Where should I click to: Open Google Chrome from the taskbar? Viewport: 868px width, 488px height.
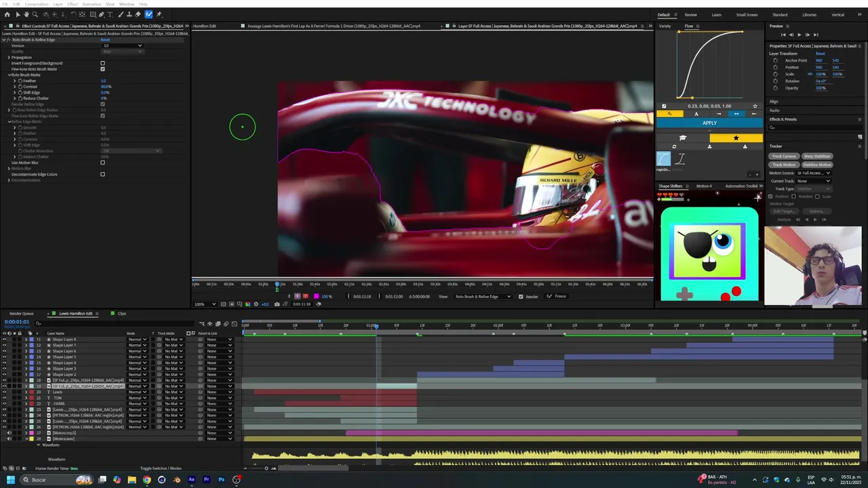point(147,479)
